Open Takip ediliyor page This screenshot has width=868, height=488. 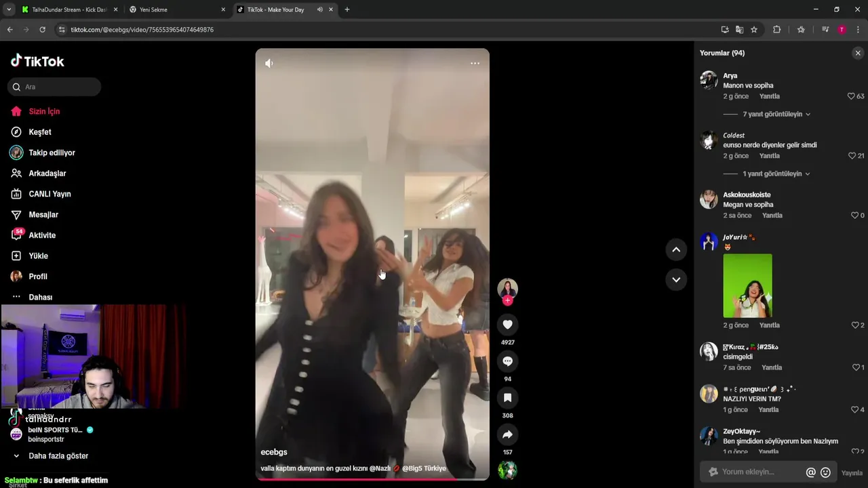coord(52,152)
